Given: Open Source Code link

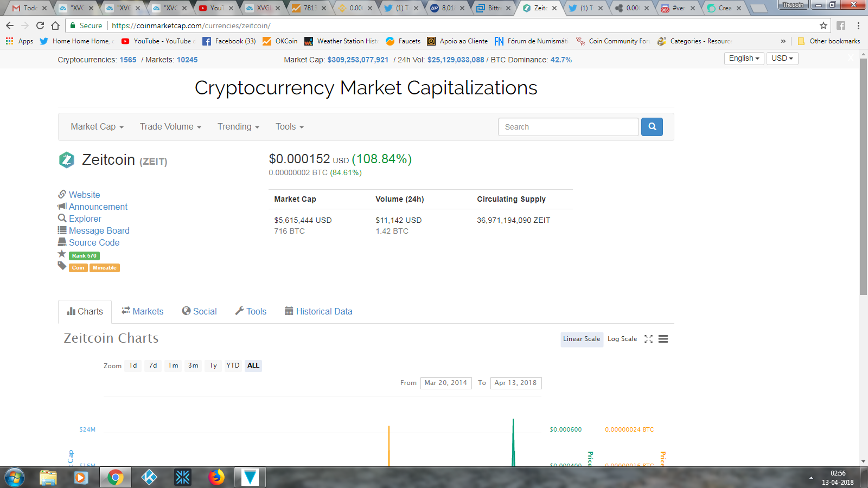Looking at the screenshot, I should (94, 242).
